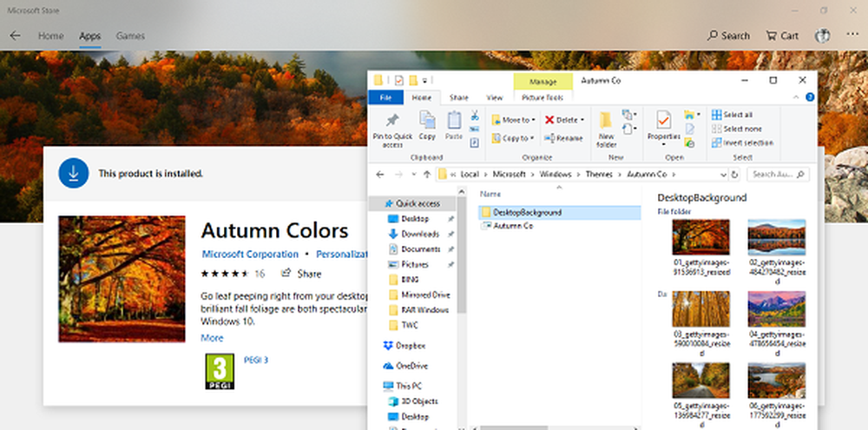Viewport: 868px width, 430px height.
Task: Click the Paste shortcut icon
Action: coord(475,142)
